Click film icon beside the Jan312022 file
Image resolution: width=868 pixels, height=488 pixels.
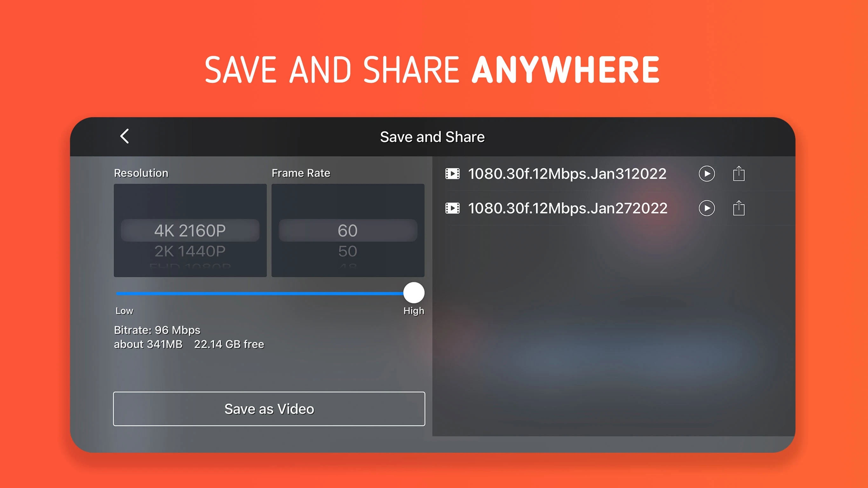[x=452, y=174]
